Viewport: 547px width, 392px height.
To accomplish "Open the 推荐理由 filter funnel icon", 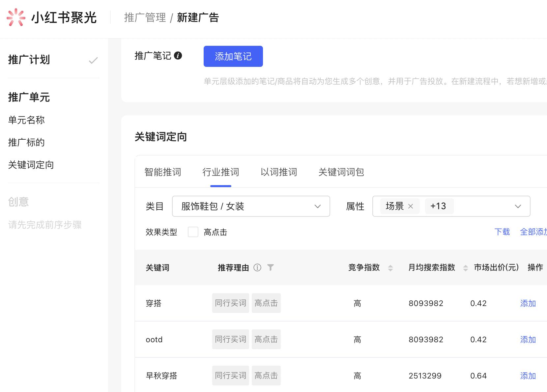I will coord(271,267).
